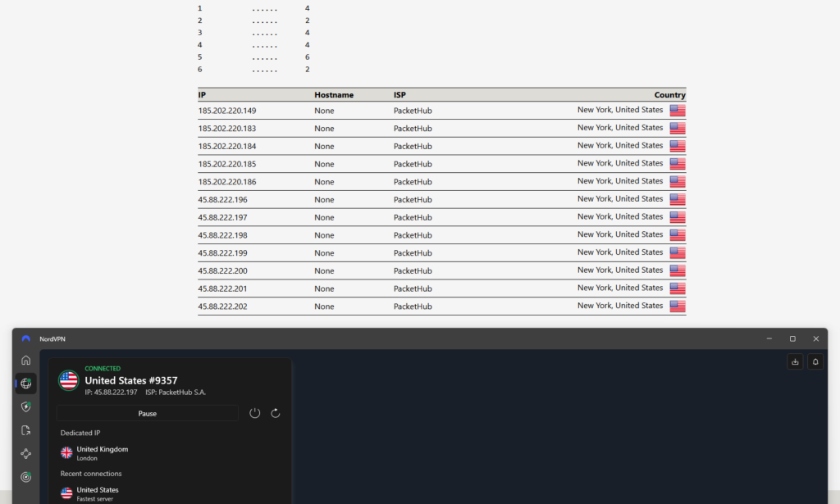Select the VPN globe icon in sidebar

click(x=25, y=384)
